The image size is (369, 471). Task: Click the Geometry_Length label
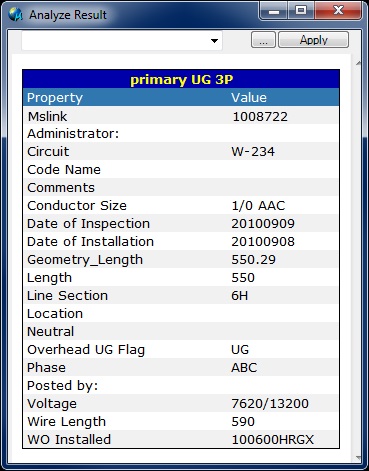point(85,260)
